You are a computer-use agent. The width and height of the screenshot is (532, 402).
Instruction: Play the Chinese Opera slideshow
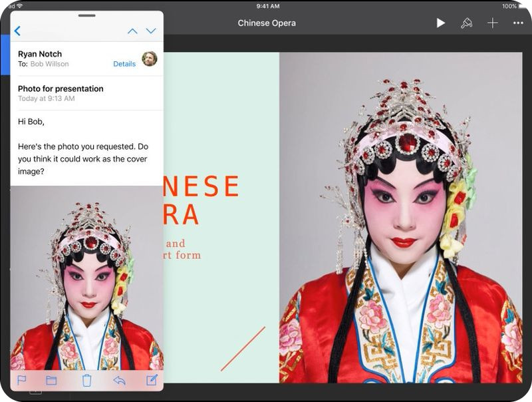[x=440, y=23]
